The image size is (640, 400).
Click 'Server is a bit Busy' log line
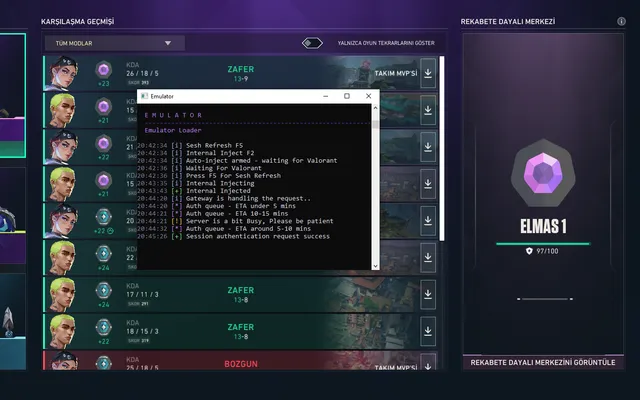(235, 221)
